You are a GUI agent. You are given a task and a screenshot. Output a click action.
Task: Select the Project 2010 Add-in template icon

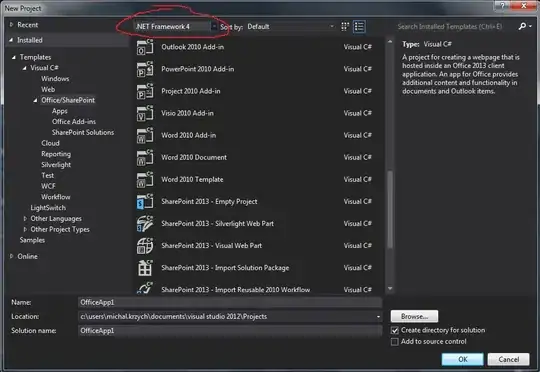click(x=145, y=91)
